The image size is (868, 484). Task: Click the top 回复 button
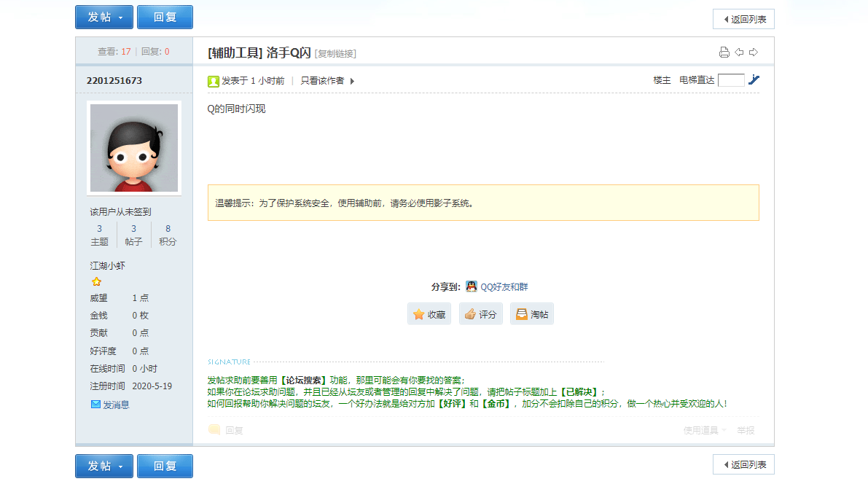165,17
